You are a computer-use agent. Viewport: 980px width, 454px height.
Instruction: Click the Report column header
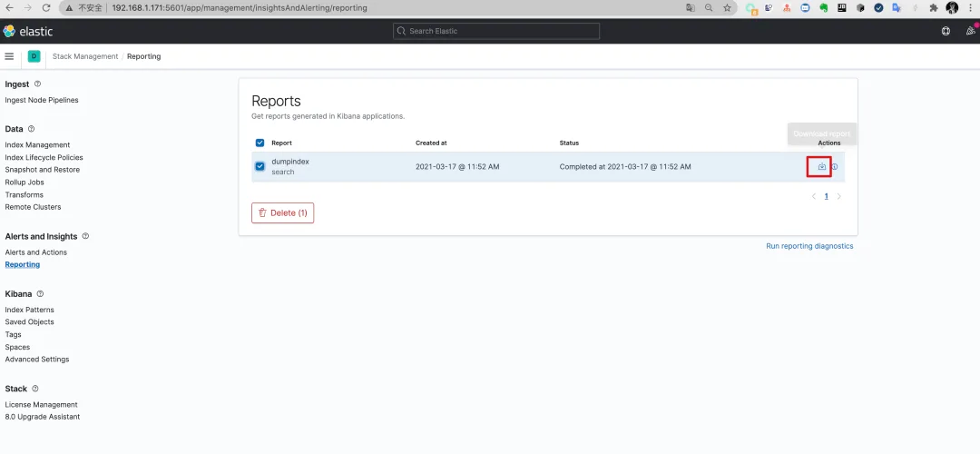click(281, 143)
